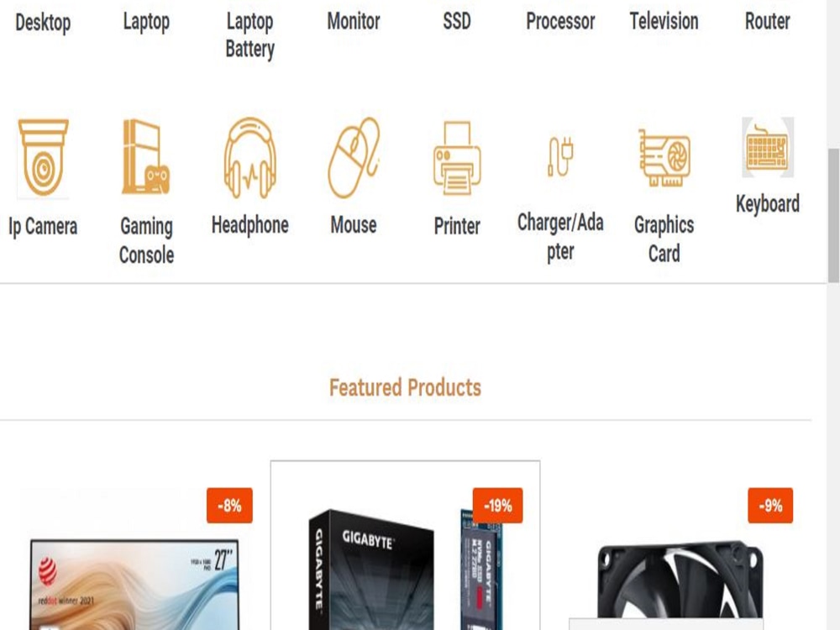Select the Charger/Adapter plug icon
840x630 pixels.
(x=560, y=157)
